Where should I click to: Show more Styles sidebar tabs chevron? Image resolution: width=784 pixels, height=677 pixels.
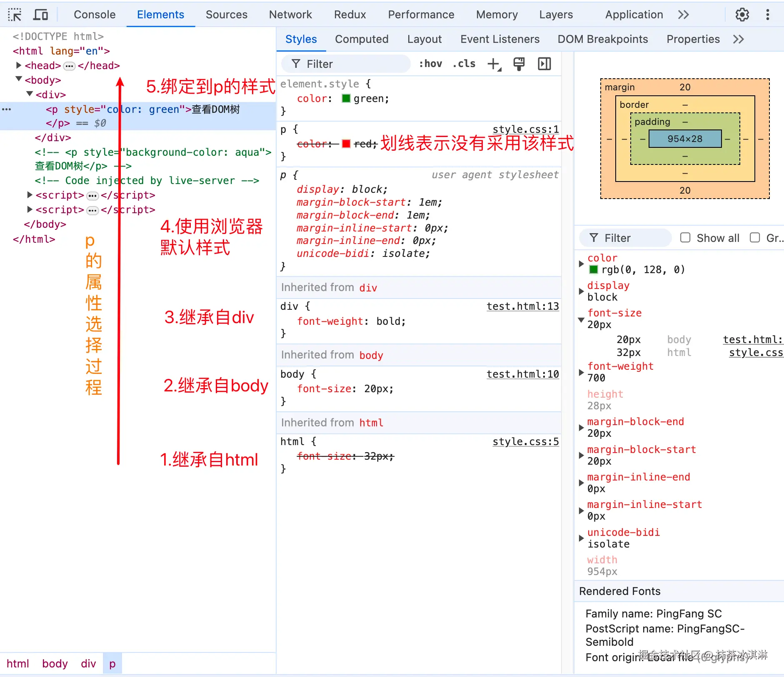(x=739, y=39)
